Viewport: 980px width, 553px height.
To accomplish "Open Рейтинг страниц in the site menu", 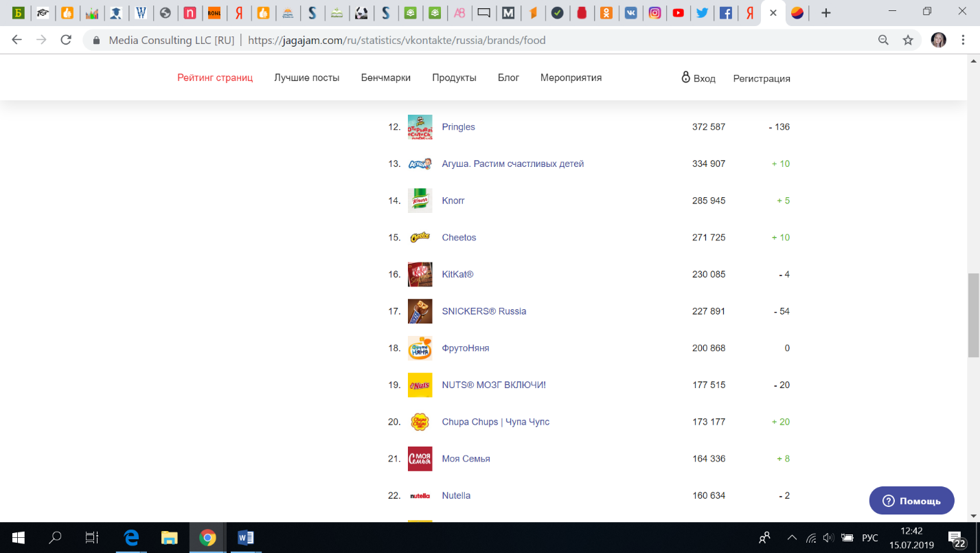I will 215,78.
